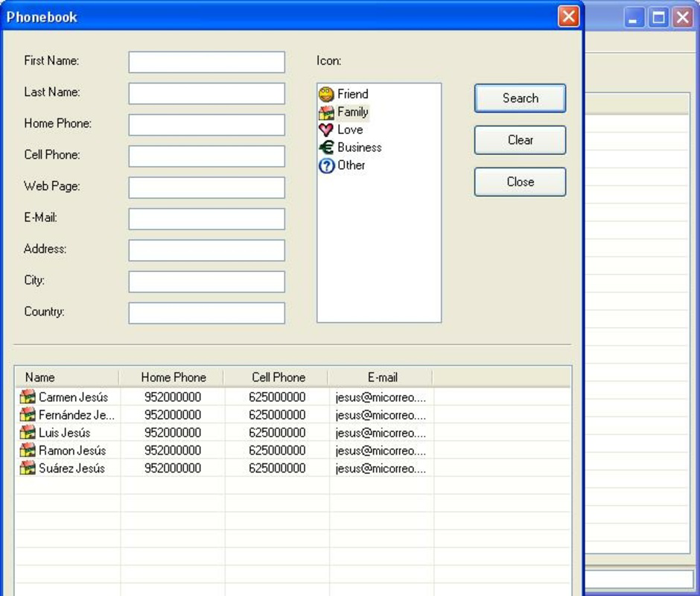This screenshot has width=700, height=596.
Task: Click home phone 952000000 in Ramon Jesús row
Action: click(172, 450)
